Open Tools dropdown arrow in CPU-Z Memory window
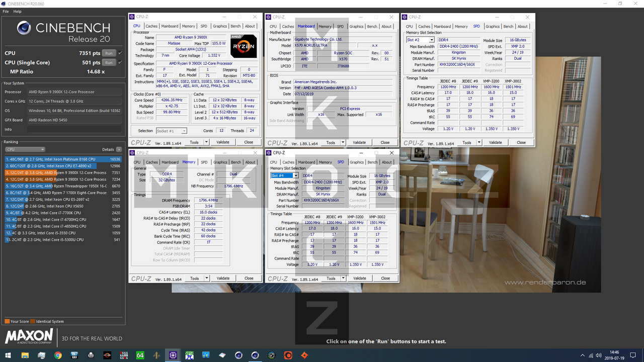The width and height of the screenshot is (644, 362). 207,278
